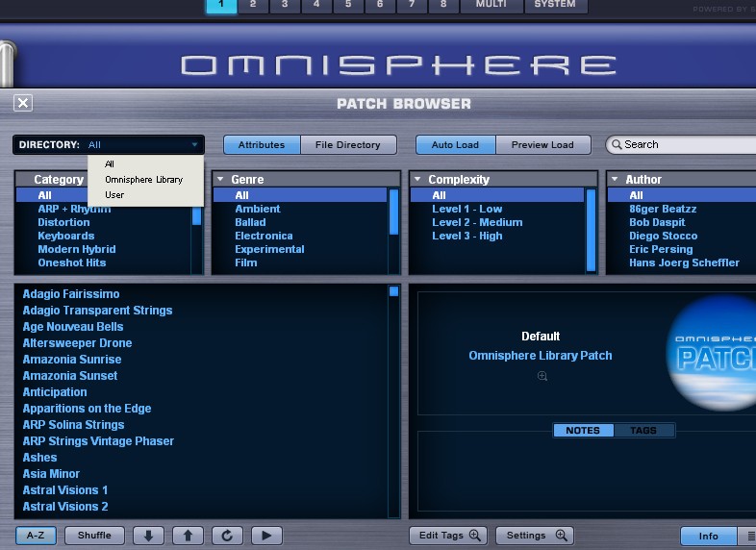
Task: Enable Preview Load mode
Action: (542, 144)
